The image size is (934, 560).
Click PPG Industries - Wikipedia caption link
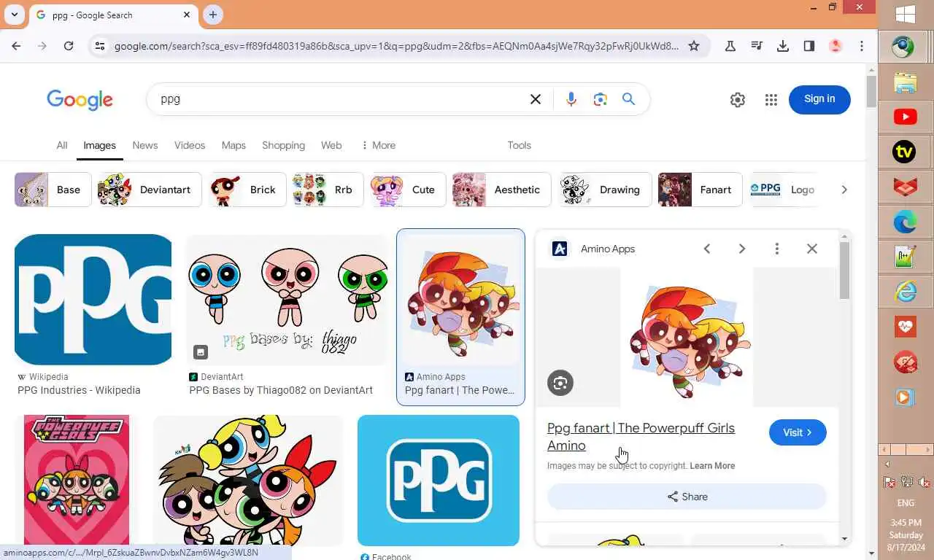pos(79,390)
